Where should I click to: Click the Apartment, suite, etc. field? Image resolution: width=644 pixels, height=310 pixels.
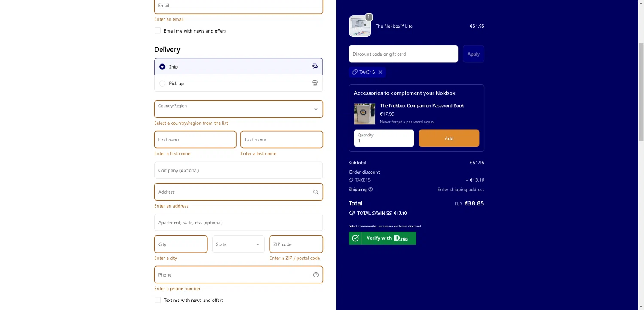[238, 223]
